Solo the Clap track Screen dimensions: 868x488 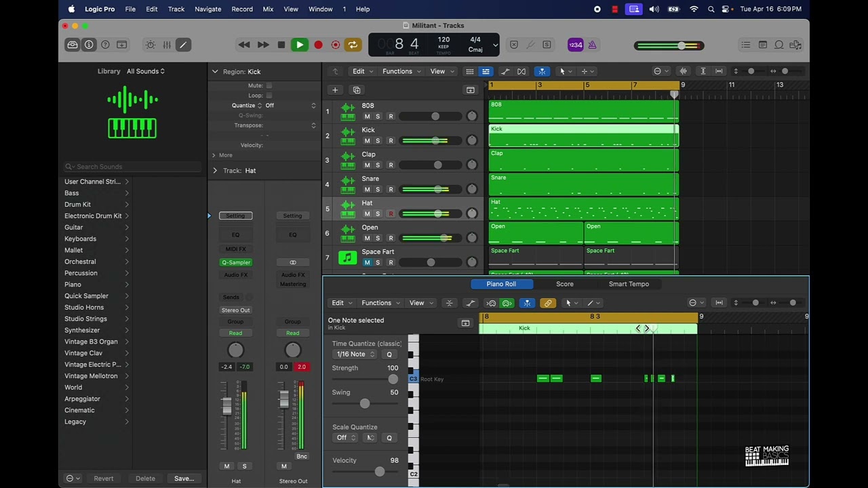pyautogui.click(x=378, y=165)
